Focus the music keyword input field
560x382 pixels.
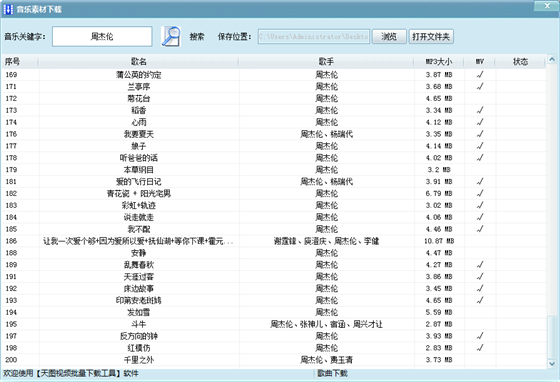click(x=102, y=36)
